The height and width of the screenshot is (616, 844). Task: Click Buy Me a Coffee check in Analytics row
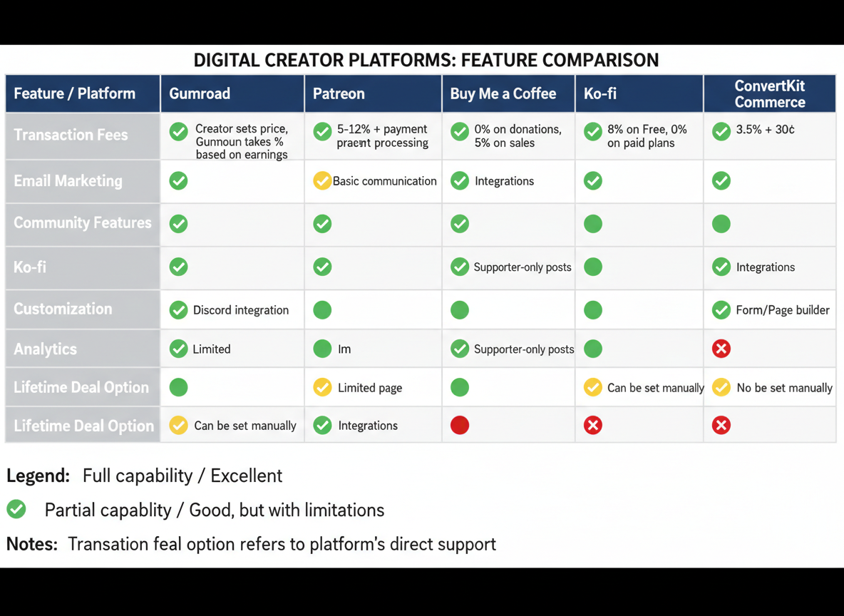[x=460, y=349]
